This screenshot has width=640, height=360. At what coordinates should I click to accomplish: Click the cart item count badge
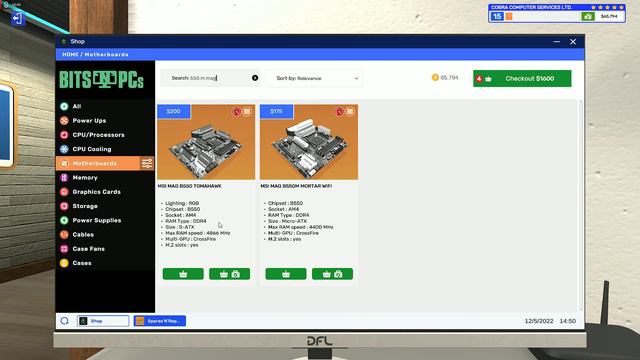point(479,78)
